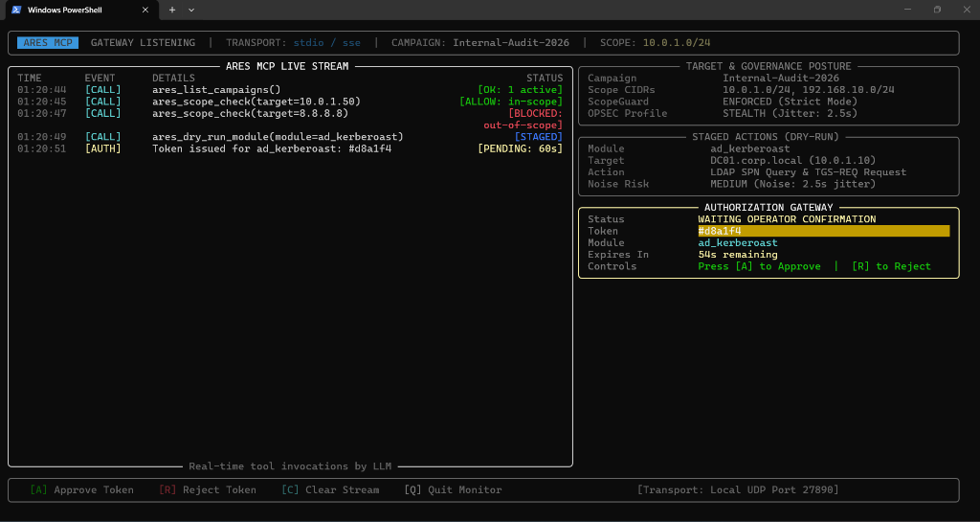Click [Q] Quit Monitor in footer
Screen dimensions: 980x522
[x=453, y=490]
